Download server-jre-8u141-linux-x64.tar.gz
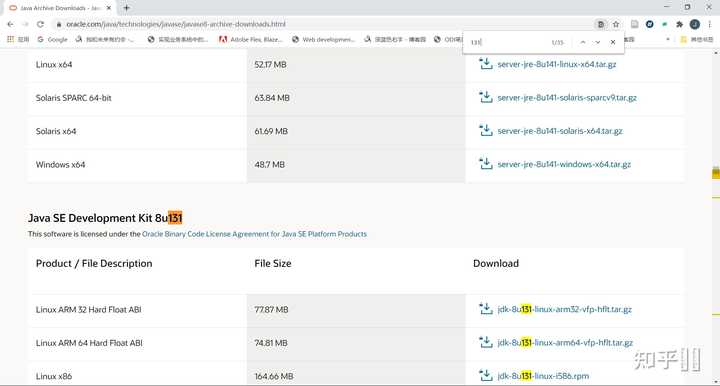This screenshot has width=720, height=386. (557, 64)
